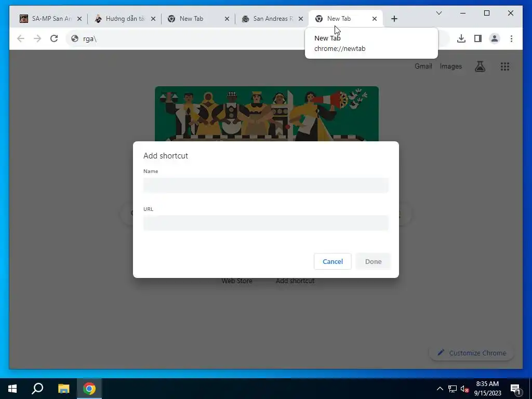Screen dimensions: 532x399
Task: Open the muted volume tray icon
Action: pos(464,389)
